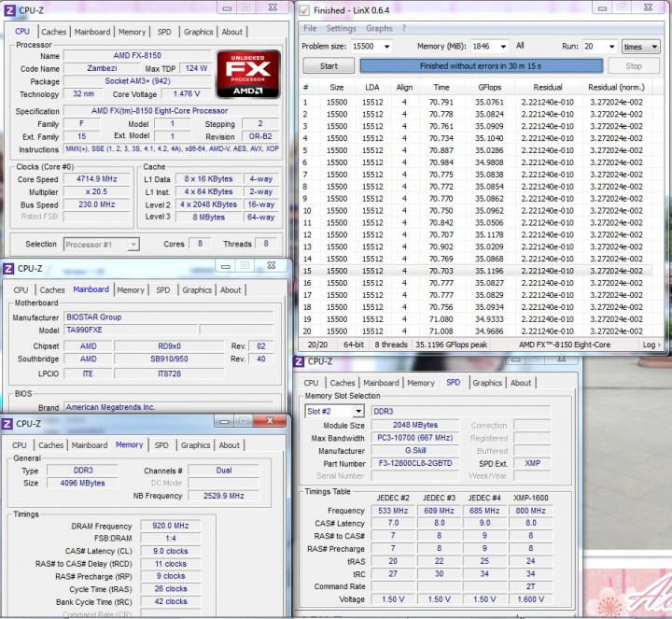Click the BIOSTAR Group manufacturer field
Image resolution: width=672 pixels, height=619 pixels.
pos(168,317)
